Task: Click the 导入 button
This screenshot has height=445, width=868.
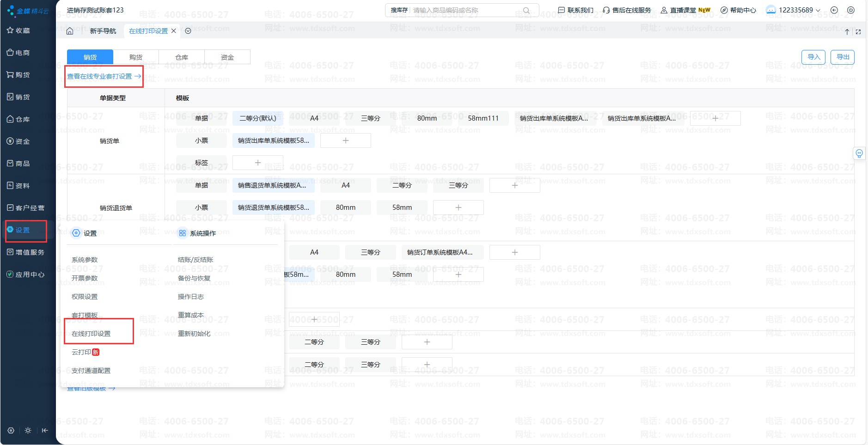Action: 813,57
